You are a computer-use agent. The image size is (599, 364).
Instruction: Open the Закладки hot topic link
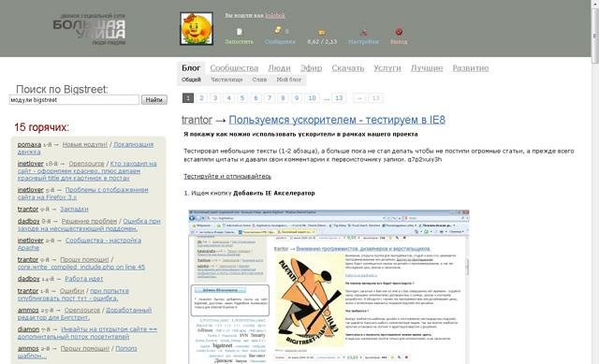tap(74, 210)
